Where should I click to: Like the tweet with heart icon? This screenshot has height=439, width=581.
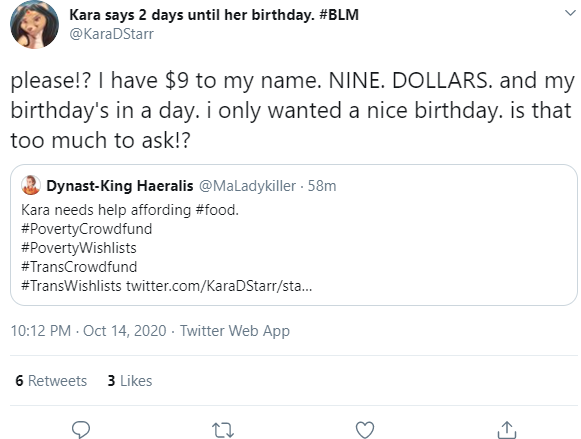(x=365, y=430)
